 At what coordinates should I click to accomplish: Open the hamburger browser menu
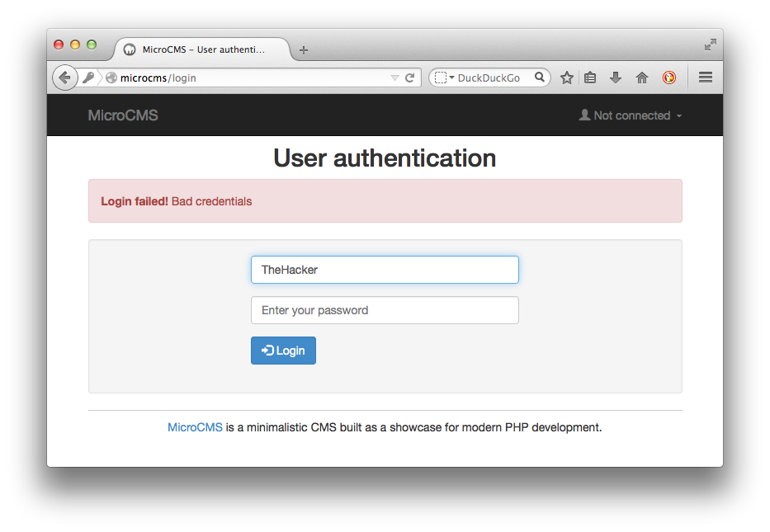point(706,77)
